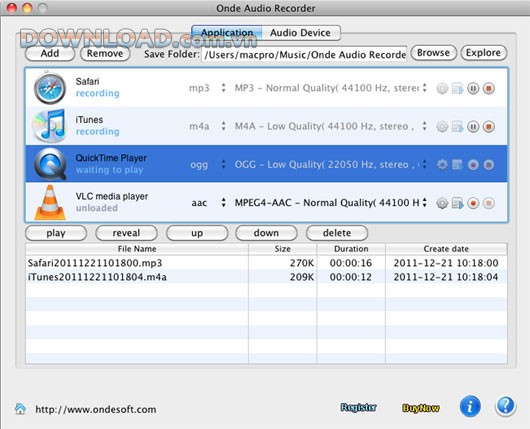
Task: Open VLC aac format dropdown
Action: point(207,203)
